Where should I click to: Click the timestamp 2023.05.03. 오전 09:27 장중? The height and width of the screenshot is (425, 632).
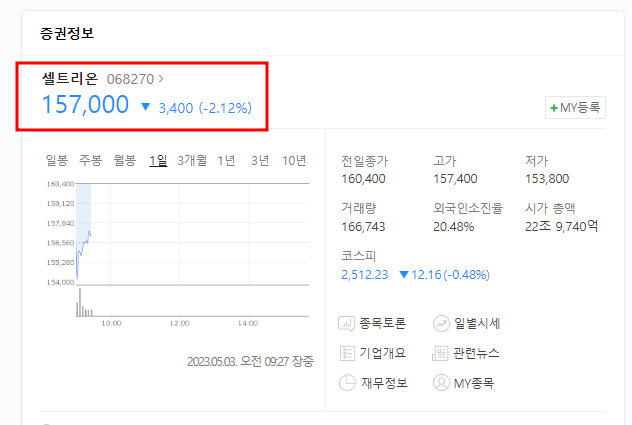pos(250,361)
